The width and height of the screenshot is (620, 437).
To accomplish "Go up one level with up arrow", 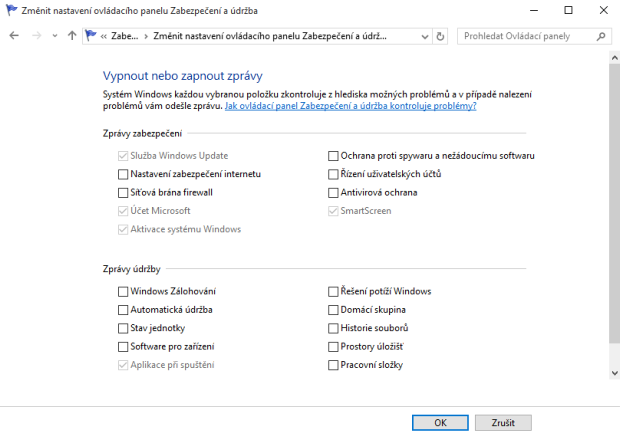I will coord(72,36).
